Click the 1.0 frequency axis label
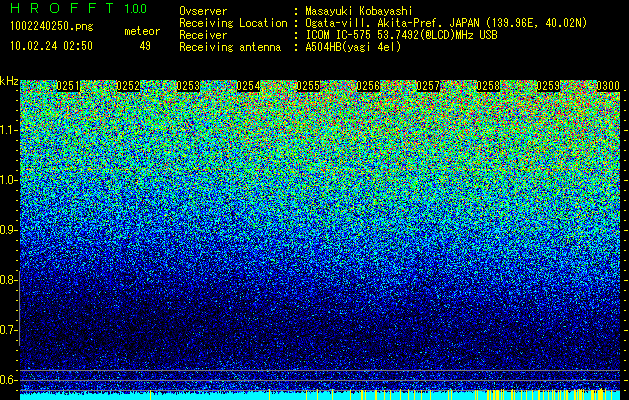This screenshot has height=400, width=629. click(x=9, y=180)
